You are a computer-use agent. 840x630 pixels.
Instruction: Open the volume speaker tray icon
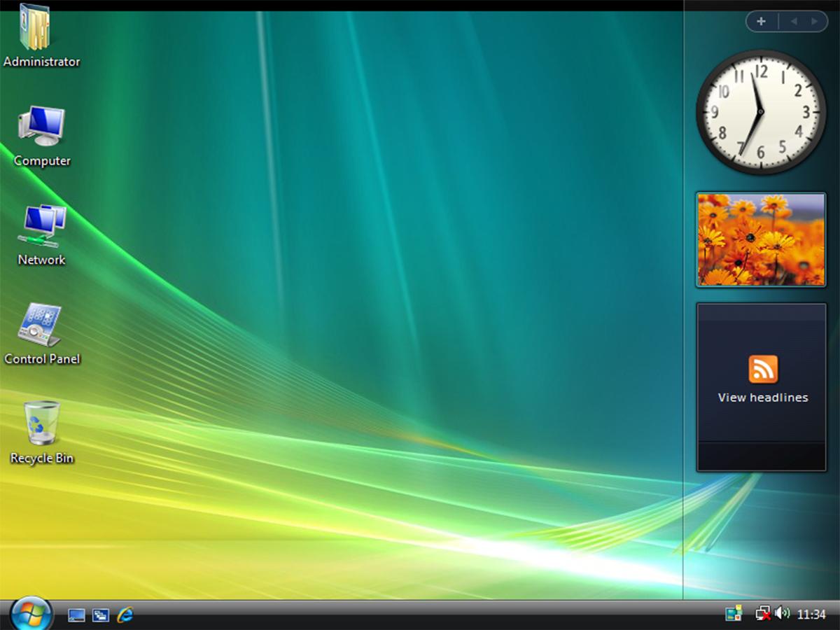click(783, 613)
